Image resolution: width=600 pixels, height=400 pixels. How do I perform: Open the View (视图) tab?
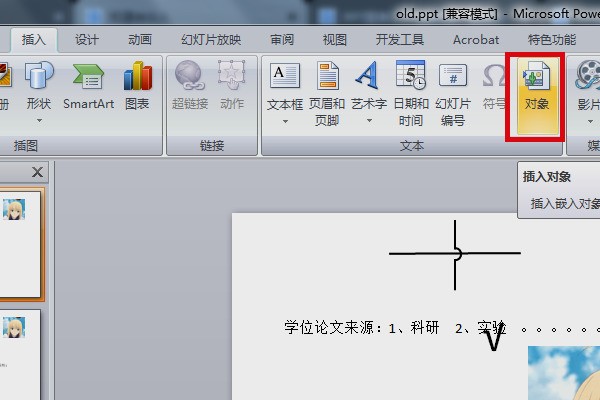(334, 40)
